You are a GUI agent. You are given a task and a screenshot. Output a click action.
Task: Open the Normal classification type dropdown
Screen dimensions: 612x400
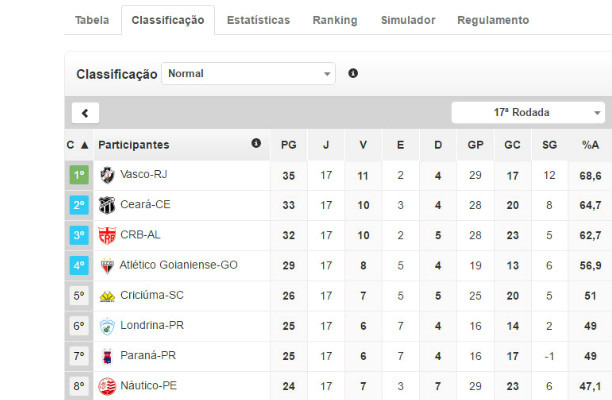point(248,74)
